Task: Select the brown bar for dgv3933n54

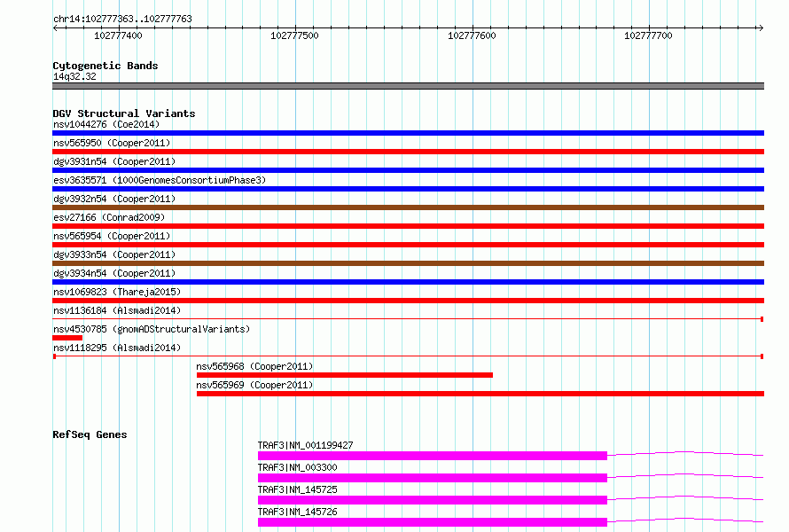Action: [x=408, y=263]
